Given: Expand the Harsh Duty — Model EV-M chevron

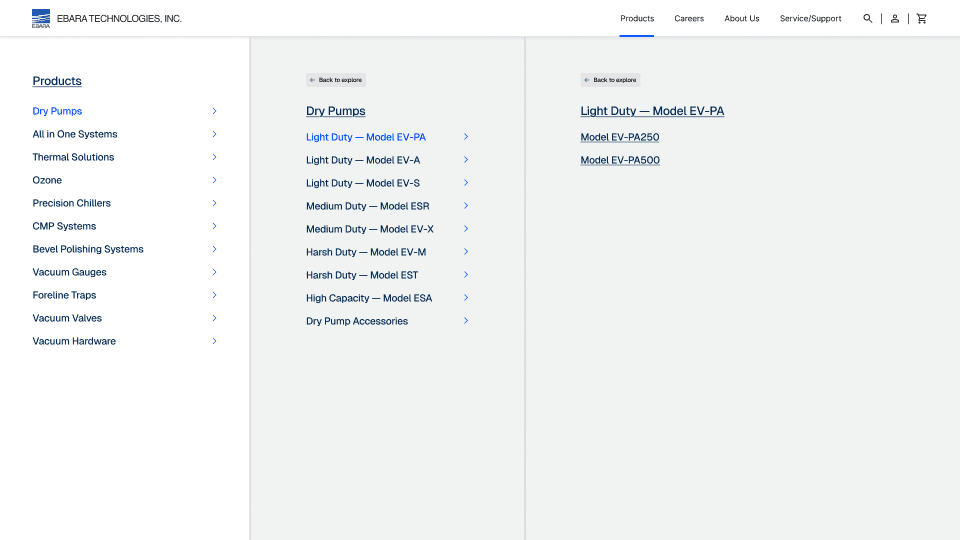Looking at the screenshot, I should click(466, 252).
